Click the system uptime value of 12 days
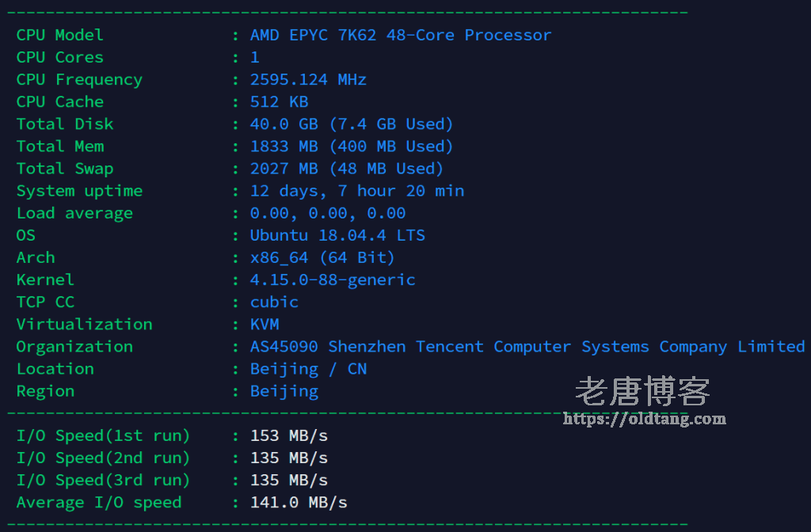Image resolution: width=811 pixels, height=532 pixels. (357, 191)
